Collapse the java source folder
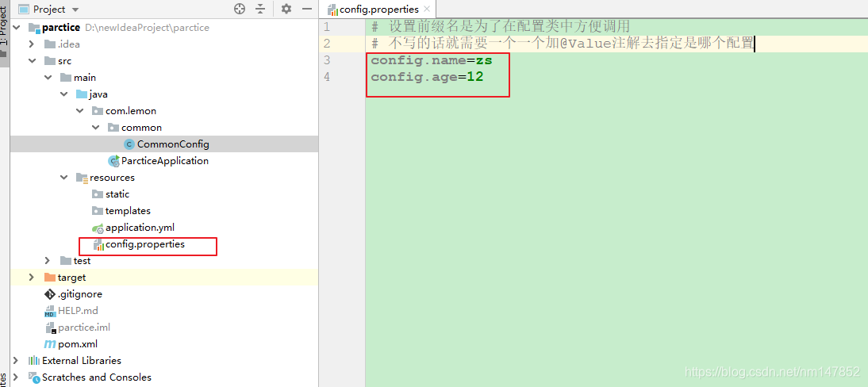The image size is (868, 387). coord(63,94)
